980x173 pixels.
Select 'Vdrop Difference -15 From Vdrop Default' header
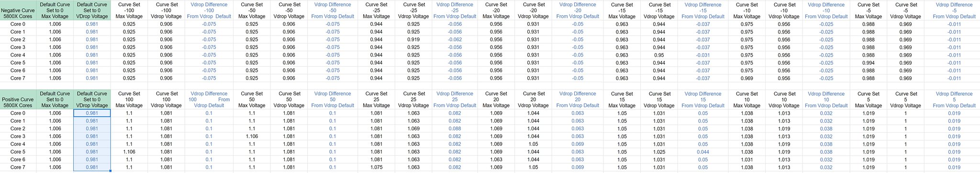[x=703, y=10]
